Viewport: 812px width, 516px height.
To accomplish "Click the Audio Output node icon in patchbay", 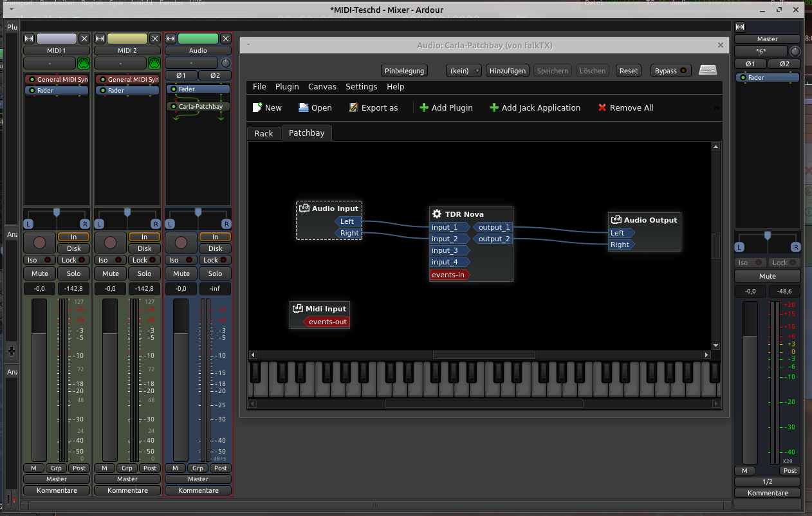I will coord(616,220).
